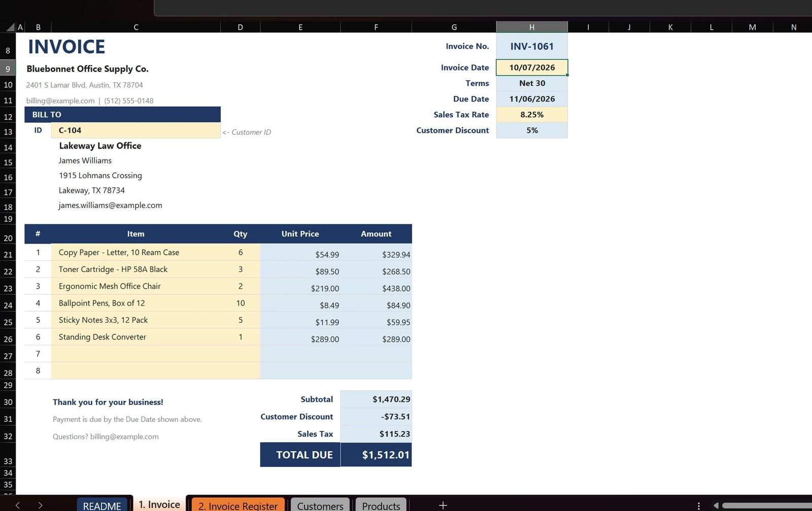Click amount $59.95 cell
Screen dimensions: 812x511
tap(376, 321)
